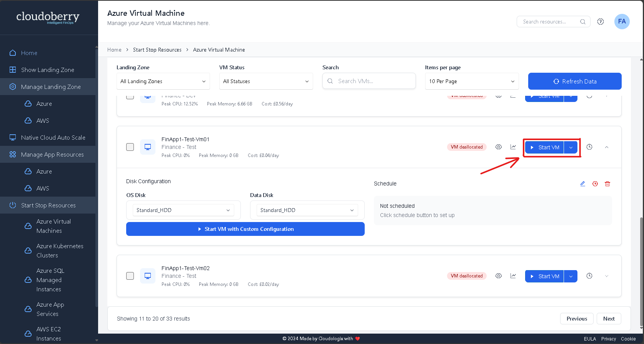Click the monitor icon of FinApp1-Test-Vm02
The image size is (644, 344).
click(x=147, y=276)
